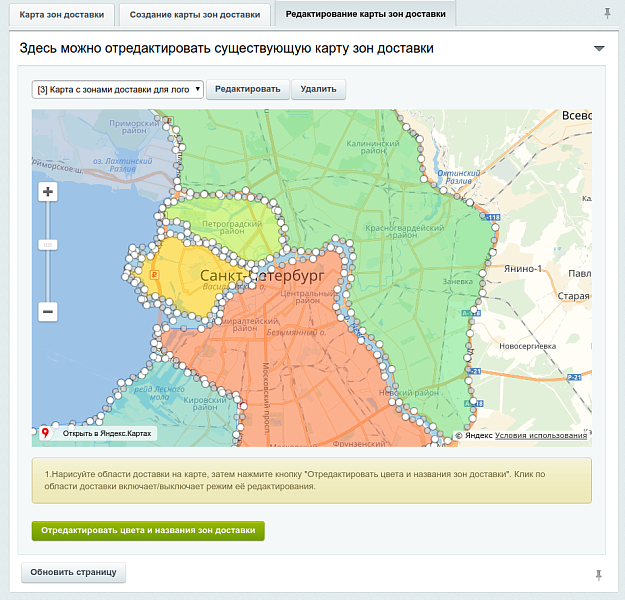Click Обновить страницу button
This screenshot has height=600, width=625.
(x=73, y=573)
